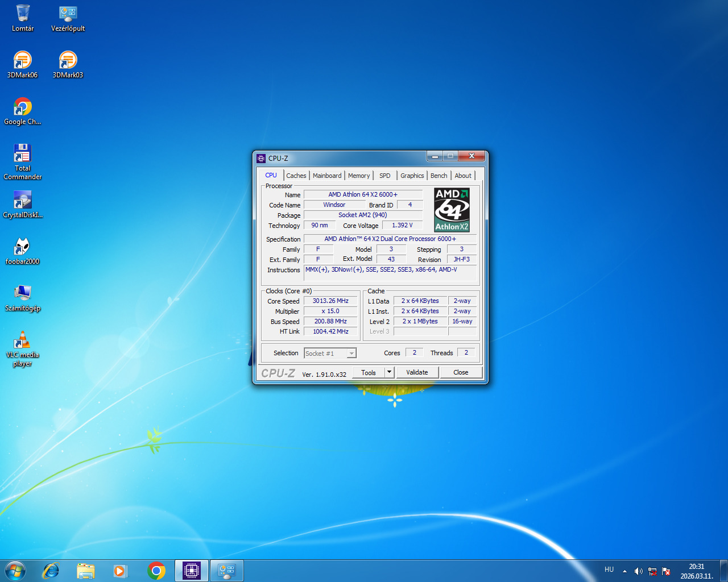Image resolution: width=728 pixels, height=582 pixels.
Task: Open Internet Explorer from the taskbar
Action: tap(51, 570)
